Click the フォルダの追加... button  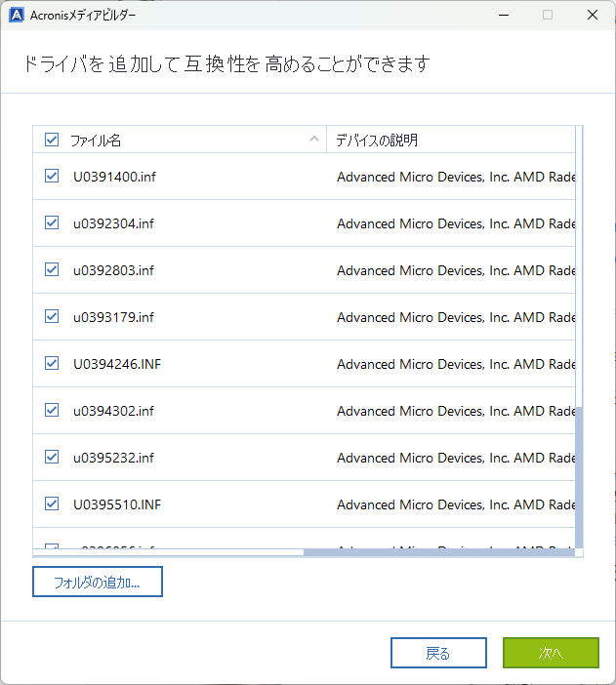point(98,582)
